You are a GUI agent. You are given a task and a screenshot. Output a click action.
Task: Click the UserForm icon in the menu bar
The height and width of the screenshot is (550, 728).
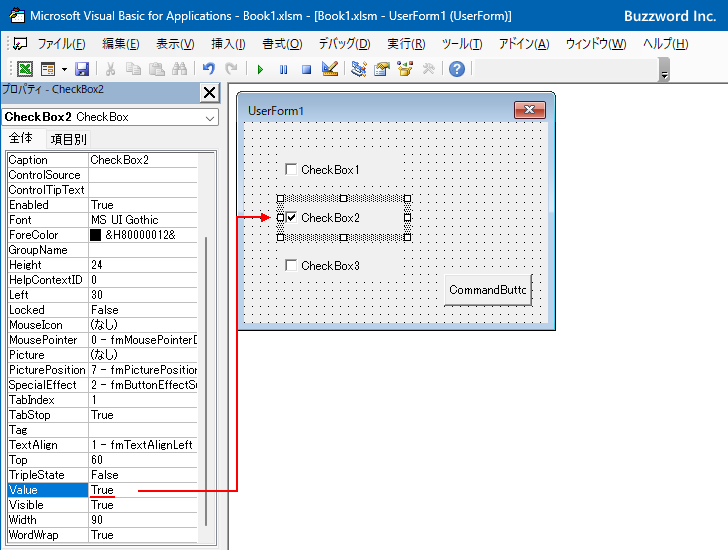tap(20, 44)
